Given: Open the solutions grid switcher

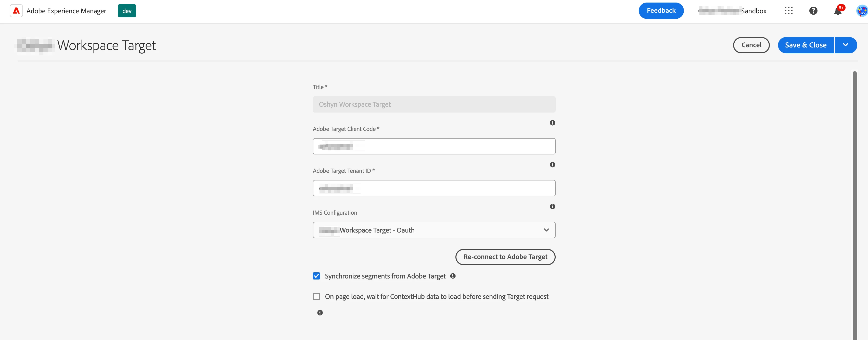Looking at the screenshot, I should [788, 11].
